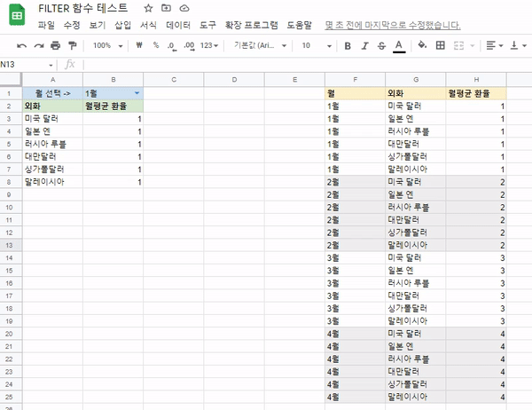
Task: Select cell A7 싱가폴달러
Action: click(52, 170)
